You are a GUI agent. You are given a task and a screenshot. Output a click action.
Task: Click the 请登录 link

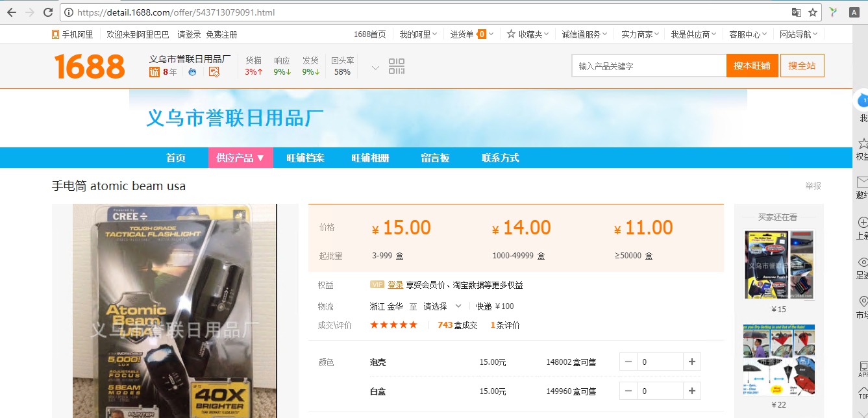point(189,34)
